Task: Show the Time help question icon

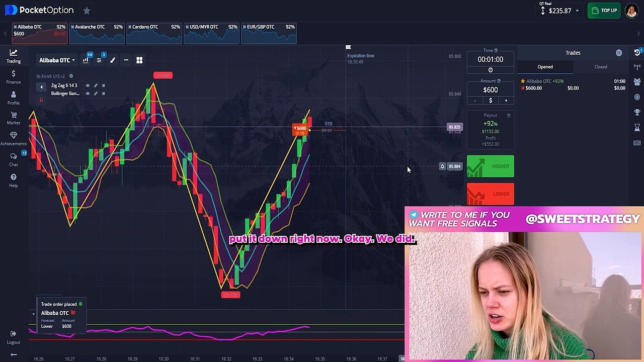Action: click(496, 51)
